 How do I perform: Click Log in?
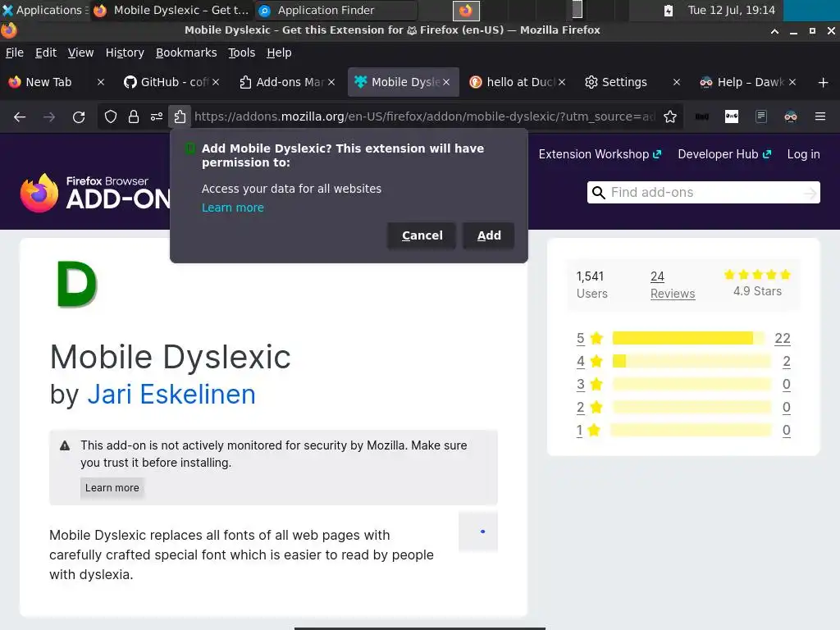click(803, 154)
